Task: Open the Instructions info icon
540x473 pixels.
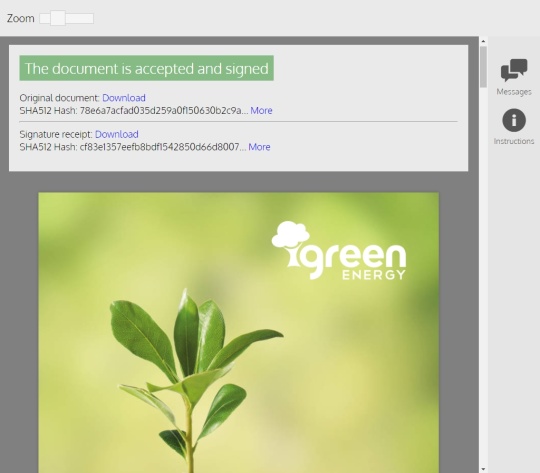Action: click(514, 120)
